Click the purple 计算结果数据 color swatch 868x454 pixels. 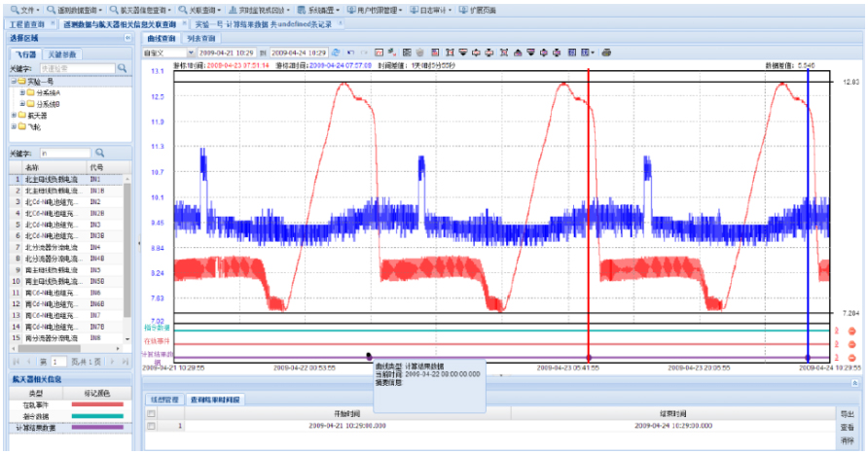(x=98, y=427)
